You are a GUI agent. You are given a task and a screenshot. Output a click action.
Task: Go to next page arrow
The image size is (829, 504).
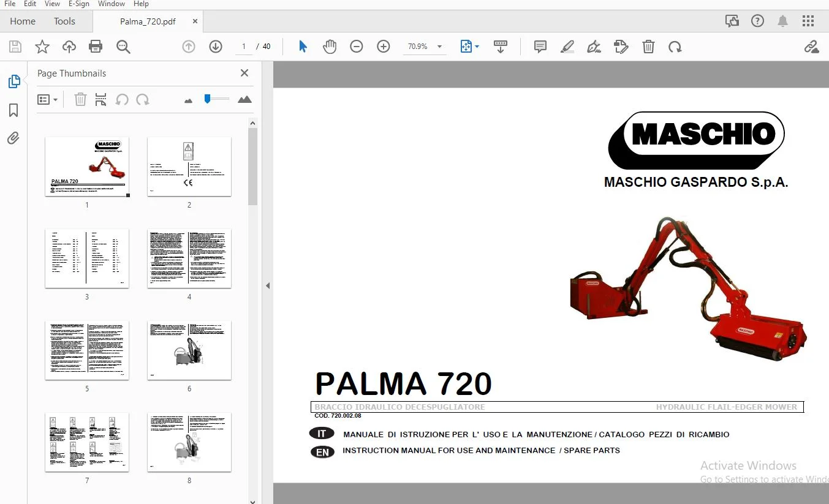point(216,47)
